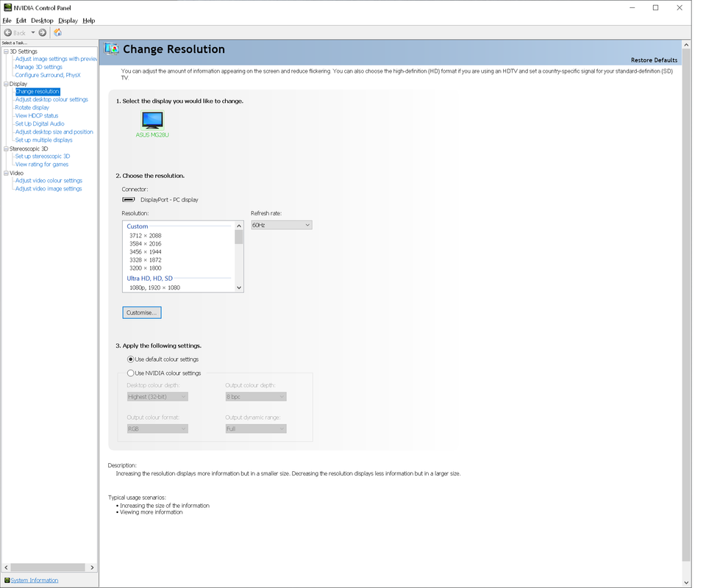Select 3456 × 1944 resolution

146,251
